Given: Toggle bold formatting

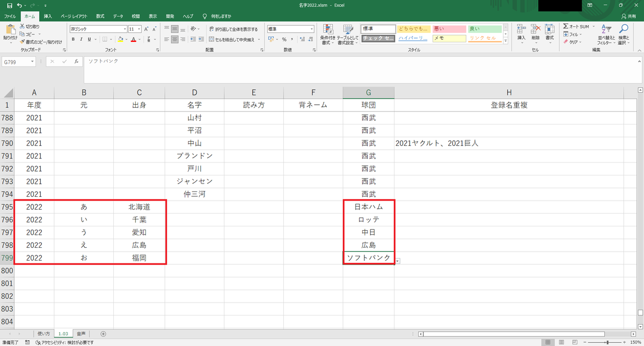Looking at the screenshot, I should 73,39.
